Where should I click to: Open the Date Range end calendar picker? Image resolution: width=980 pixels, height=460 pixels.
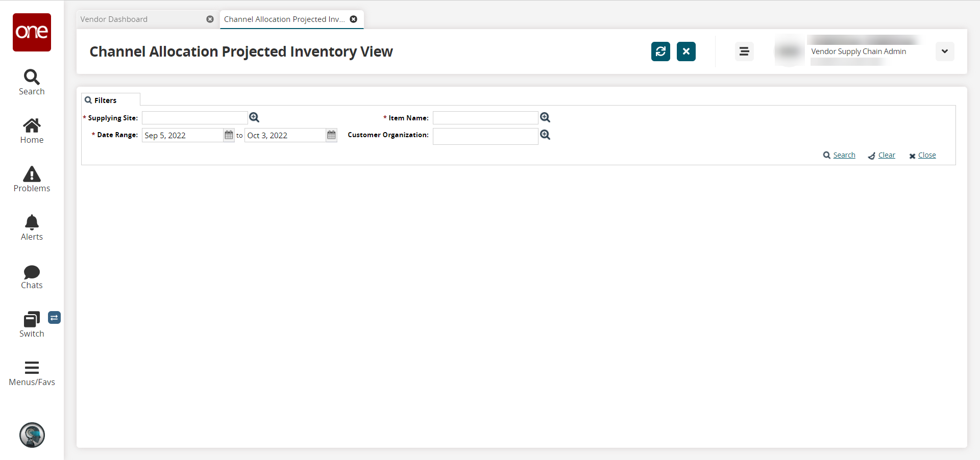[x=332, y=135]
